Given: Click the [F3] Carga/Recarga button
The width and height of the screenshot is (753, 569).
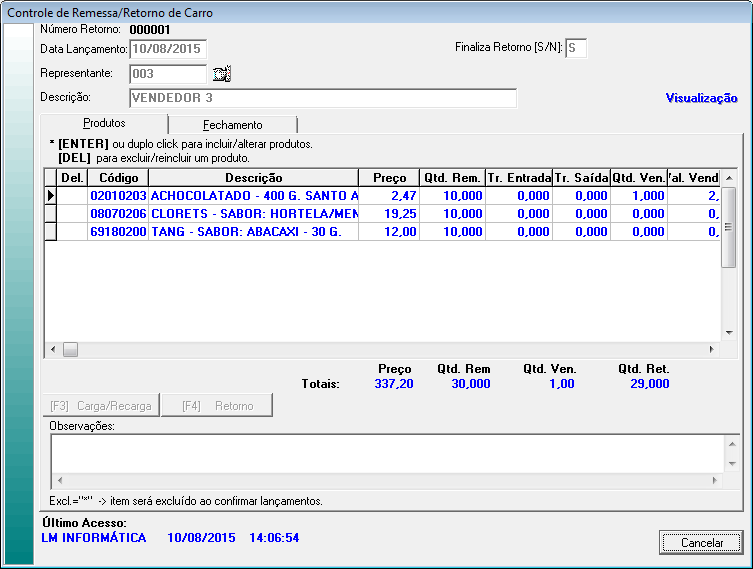Looking at the screenshot, I should (101, 406).
